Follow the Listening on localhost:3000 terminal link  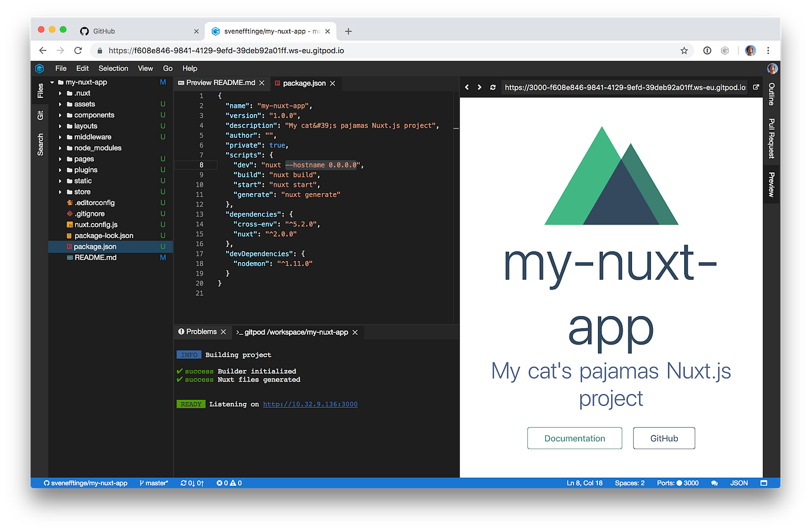(310, 403)
